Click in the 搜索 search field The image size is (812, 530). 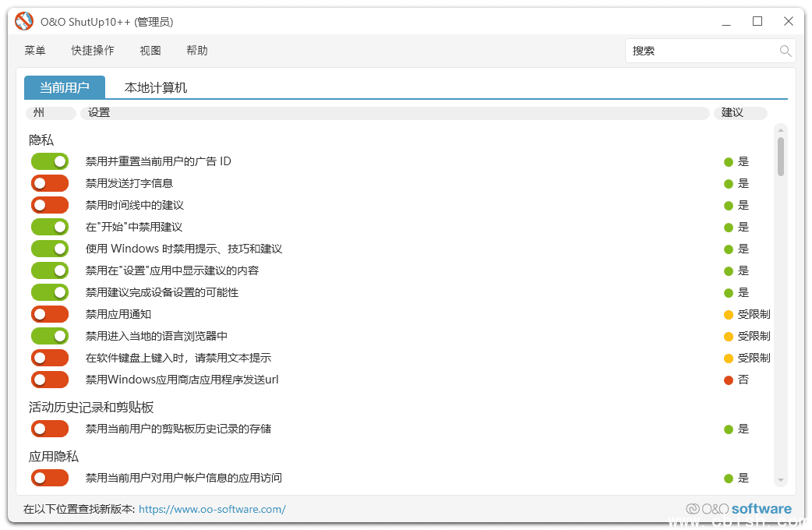coord(694,51)
